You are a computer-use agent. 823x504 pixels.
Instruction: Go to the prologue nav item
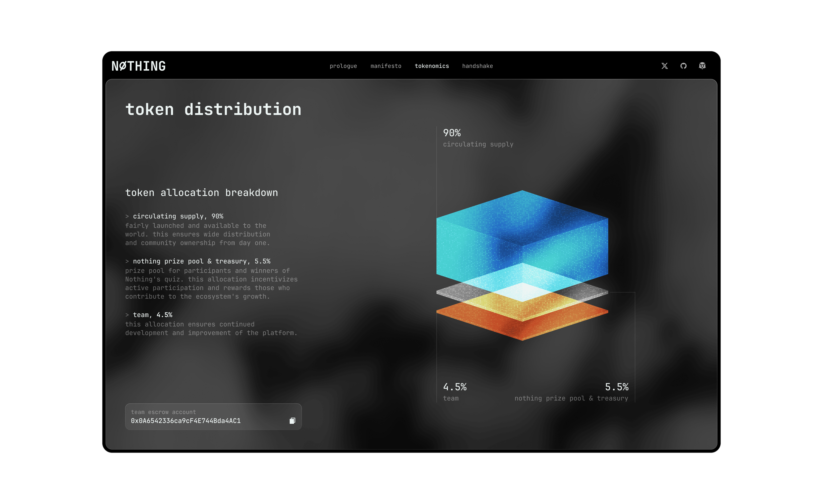pyautogui.click(x=343, y=66)
